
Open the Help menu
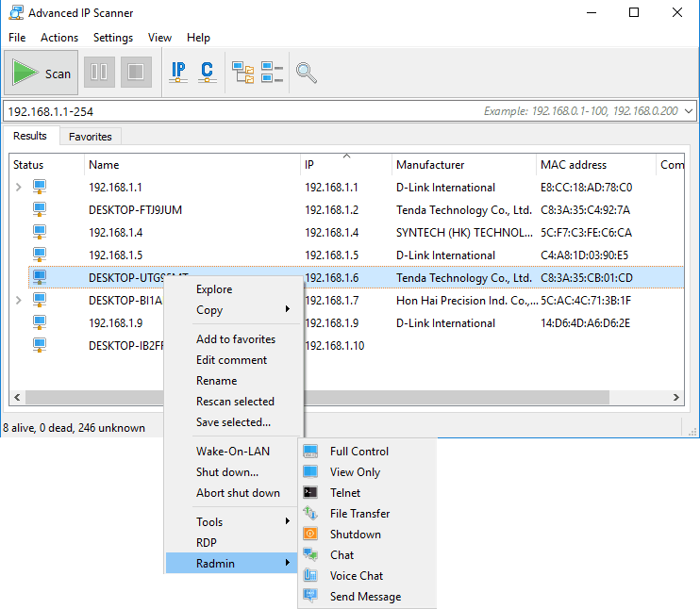pyautogui.click(x=198, y=38)
